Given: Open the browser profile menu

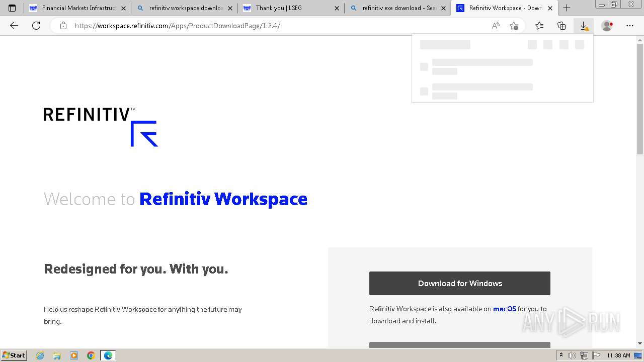Looking at the screenshot, I should (607, 26).
